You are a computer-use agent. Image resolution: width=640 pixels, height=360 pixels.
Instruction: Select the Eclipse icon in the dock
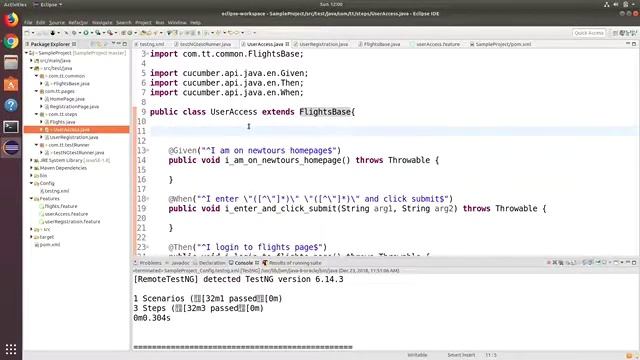(11, 148)
